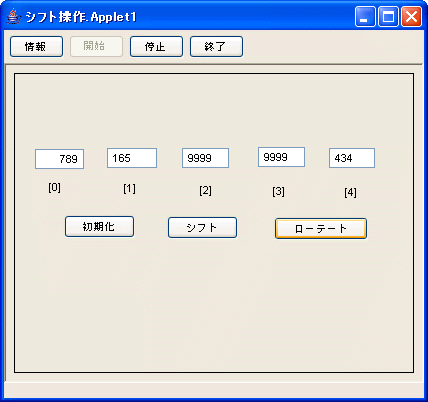The width and height of the screenshot is (428, 402).
Task: Click the 終了 button to exit
Action: [216, 47]
